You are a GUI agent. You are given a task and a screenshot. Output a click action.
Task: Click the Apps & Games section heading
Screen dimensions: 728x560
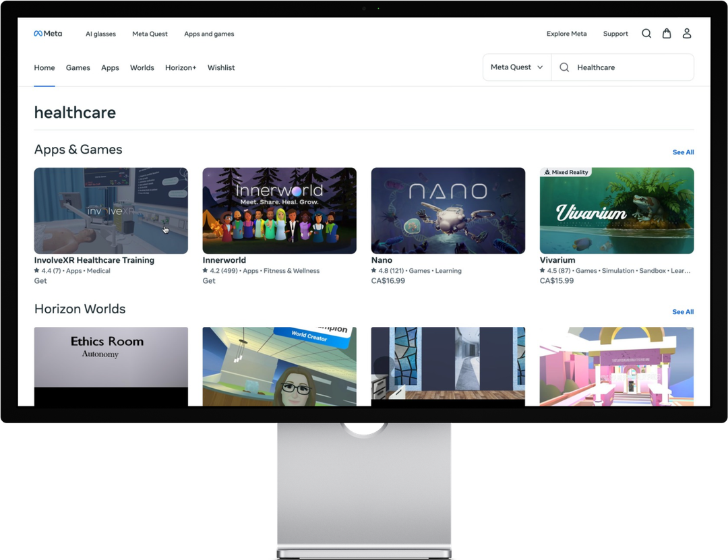pyautogui.click(x=78, y=150)
